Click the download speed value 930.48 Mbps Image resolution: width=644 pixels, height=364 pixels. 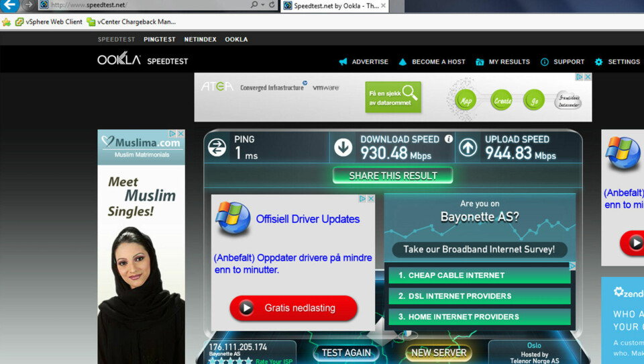tap(396, 153)
